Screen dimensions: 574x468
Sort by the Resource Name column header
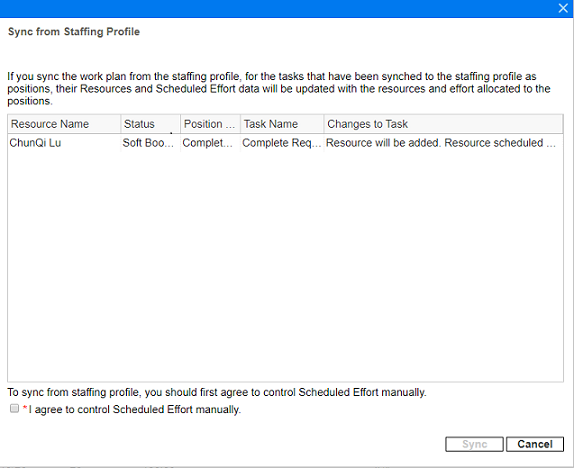click(64, 124)
